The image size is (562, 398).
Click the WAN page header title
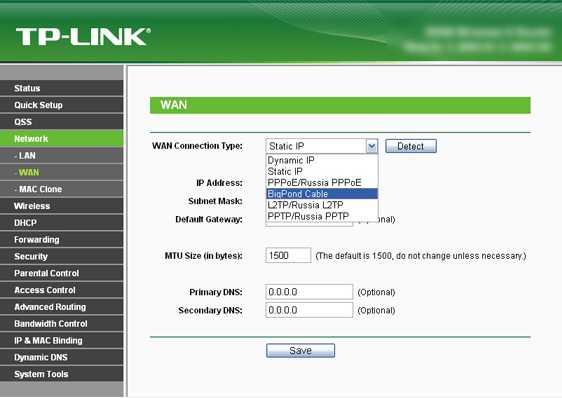point(174,105)
